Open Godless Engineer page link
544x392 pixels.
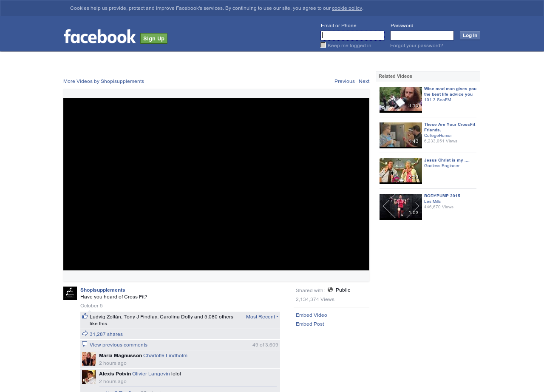pyautogui.click(x=442, y=166)
